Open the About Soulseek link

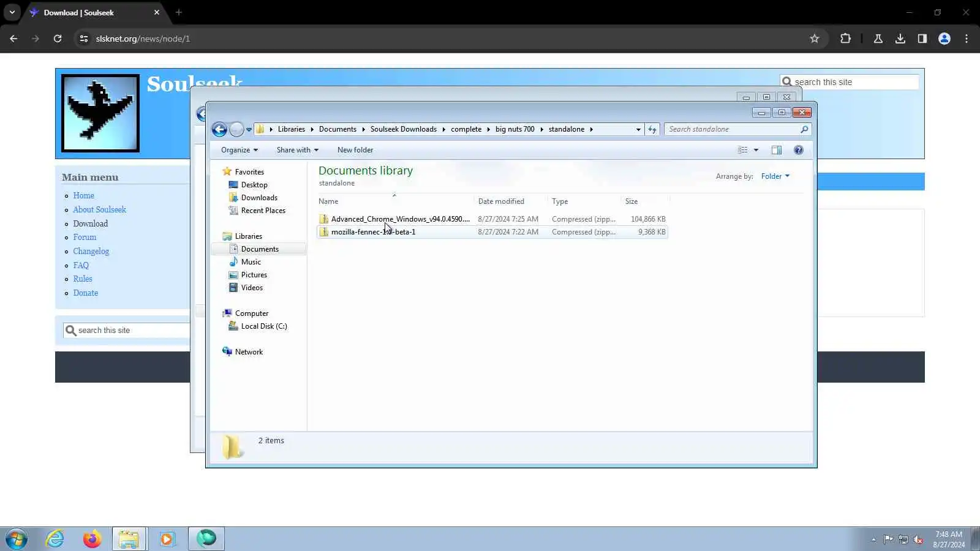coord(100,210)
